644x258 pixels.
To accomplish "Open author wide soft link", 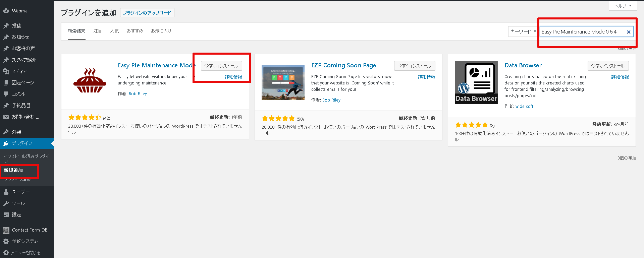I will coord(524,107).
